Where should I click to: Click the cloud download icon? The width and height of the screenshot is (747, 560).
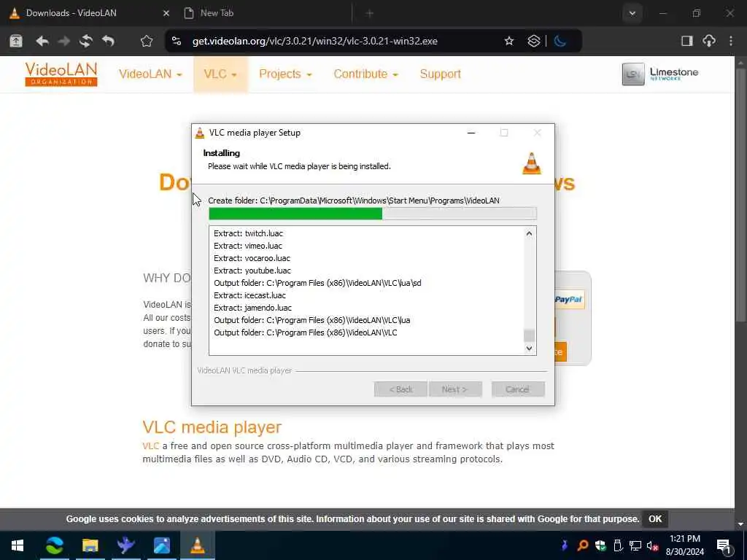709,41
